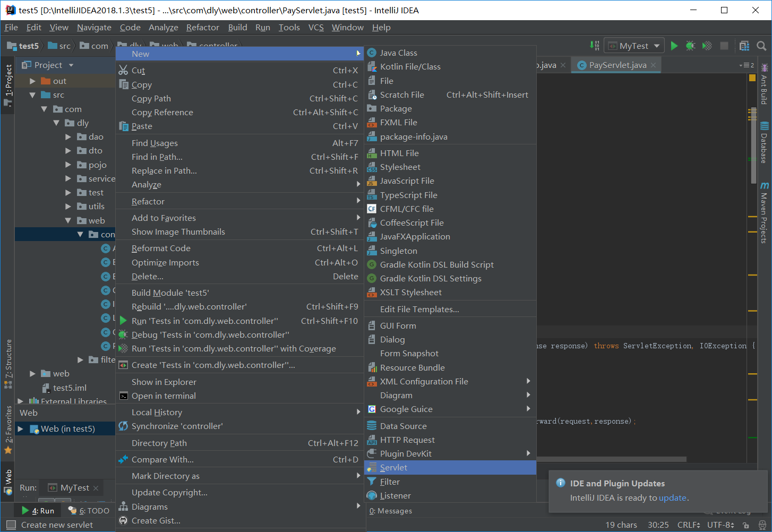The image size is (772, 532).
Task: Select UTF-8 encoding stepper in status bar
Action: pyautogui.click(x=720, y=525)
